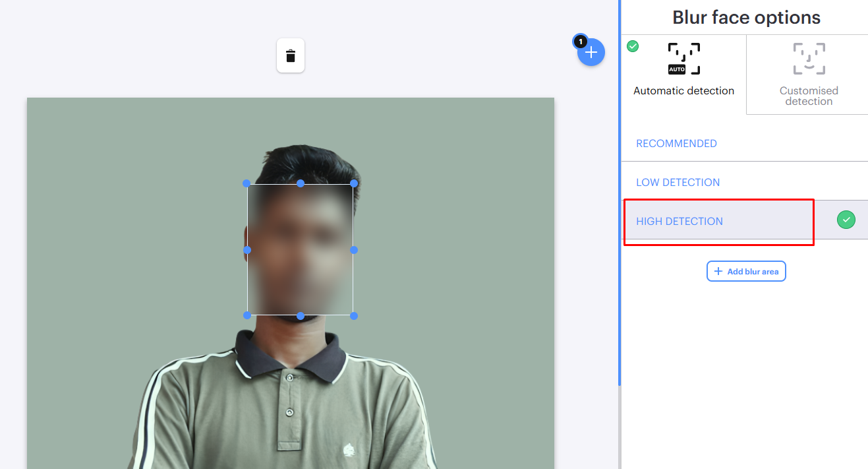
Task: Open the RECOMMENDED detection option
Action: 676,143
